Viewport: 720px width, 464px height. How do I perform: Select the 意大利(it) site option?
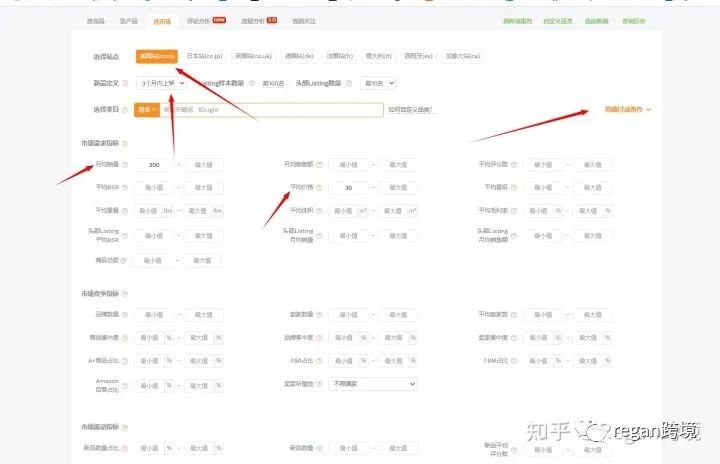378,56
